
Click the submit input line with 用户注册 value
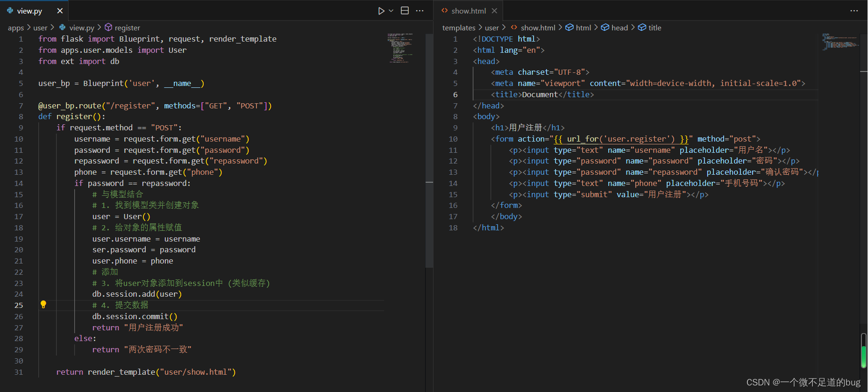[x=609, y=194]
